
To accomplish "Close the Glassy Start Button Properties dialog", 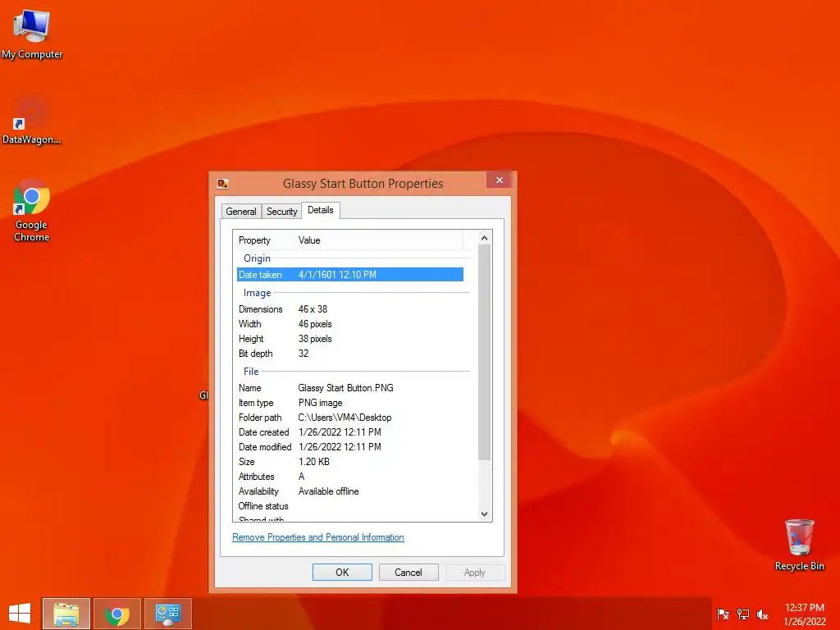I will pos(500,180).
